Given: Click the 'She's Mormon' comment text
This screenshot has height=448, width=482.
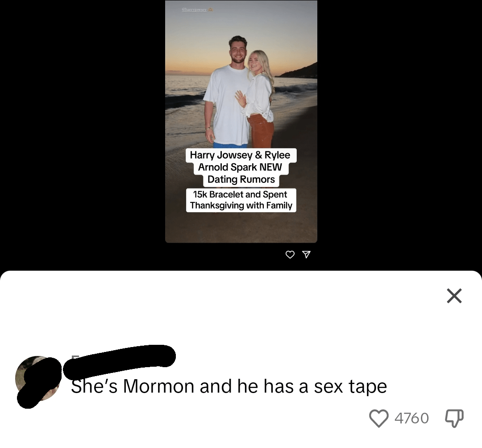Looking at the screenshot, I should (229, 386).
